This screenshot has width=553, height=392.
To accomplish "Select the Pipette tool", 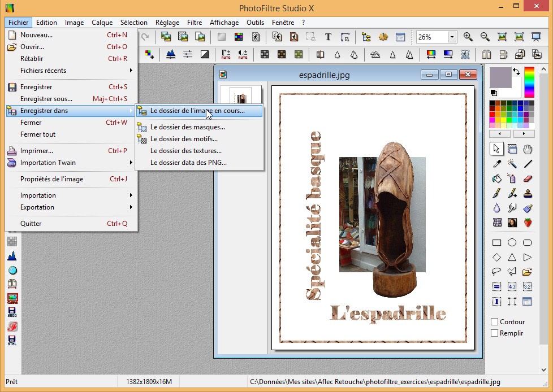I will [496, 164].
